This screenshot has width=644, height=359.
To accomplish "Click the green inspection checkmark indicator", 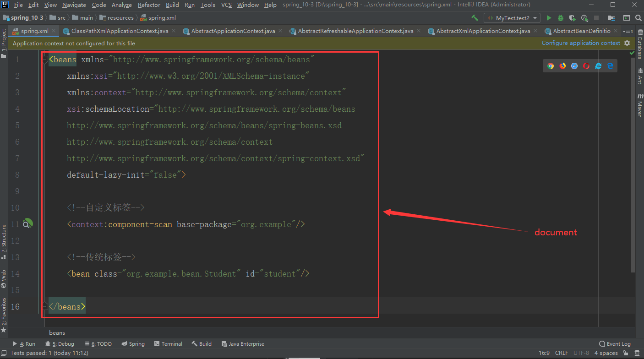I will click(x=633, y=54).
